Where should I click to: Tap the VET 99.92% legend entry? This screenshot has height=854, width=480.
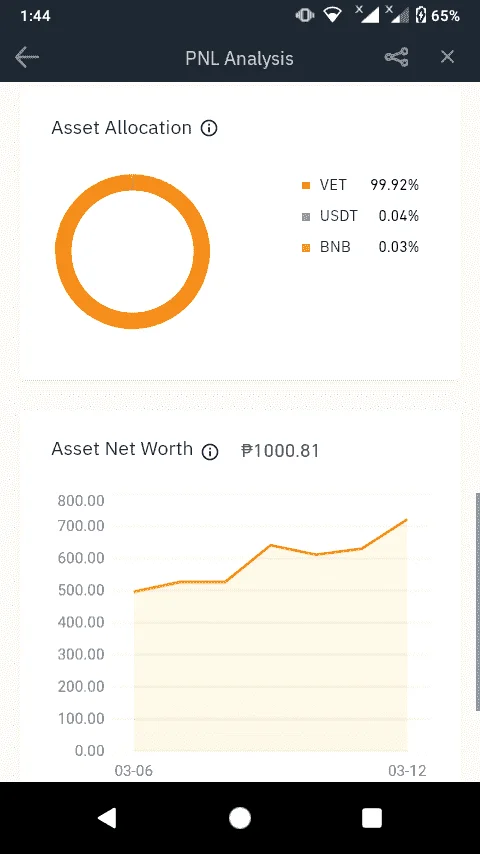360,185
